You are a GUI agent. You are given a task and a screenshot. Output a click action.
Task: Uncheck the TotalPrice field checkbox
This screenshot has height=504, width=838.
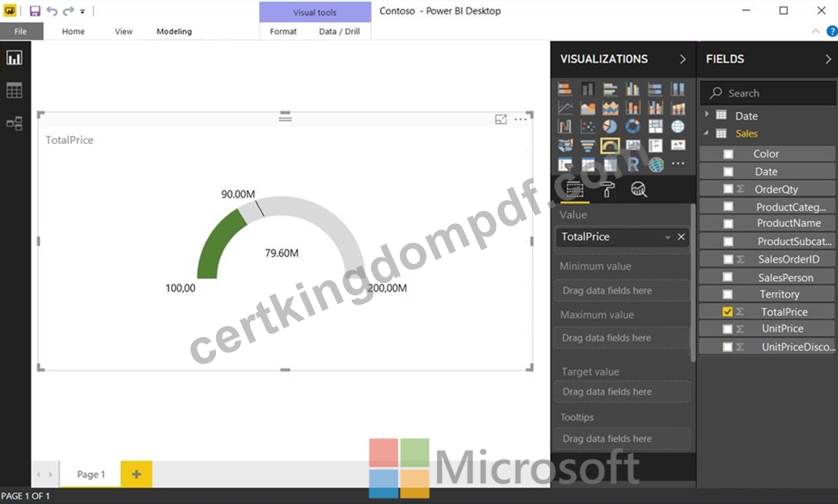coord(727,311)
